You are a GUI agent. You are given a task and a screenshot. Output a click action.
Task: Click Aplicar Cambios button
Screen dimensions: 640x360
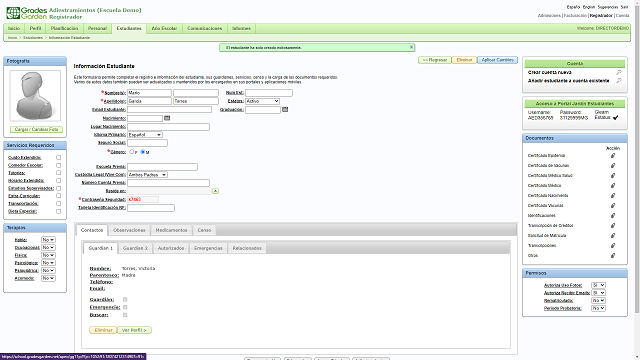(x=498, y=60)
